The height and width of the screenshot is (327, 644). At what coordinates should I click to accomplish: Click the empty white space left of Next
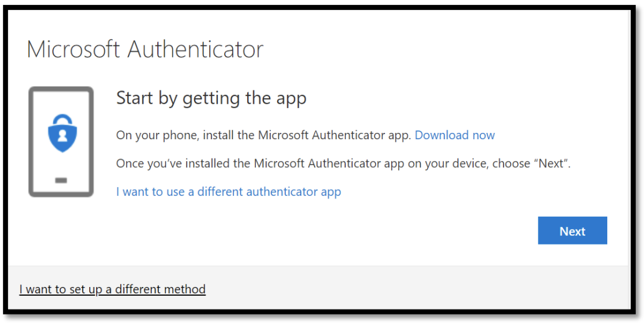click(x=374, y=231)
